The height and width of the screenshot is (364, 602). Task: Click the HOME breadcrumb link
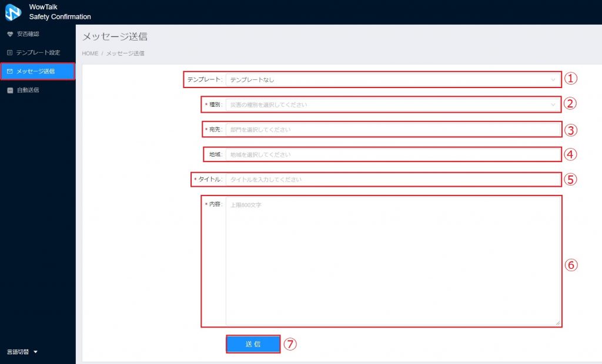(90, 53)
